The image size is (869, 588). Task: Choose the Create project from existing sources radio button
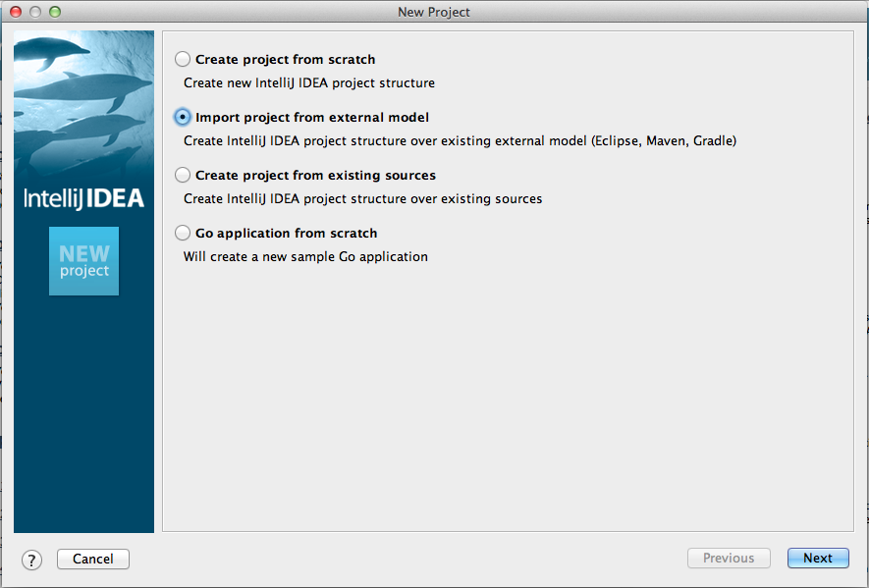point(183,175)
